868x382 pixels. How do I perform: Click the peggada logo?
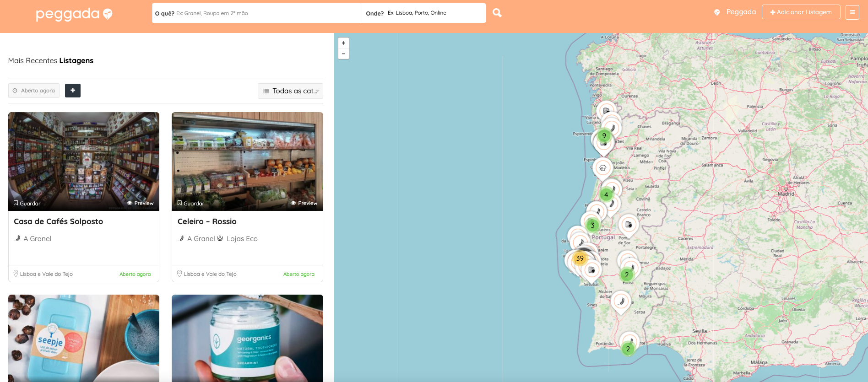74,14
